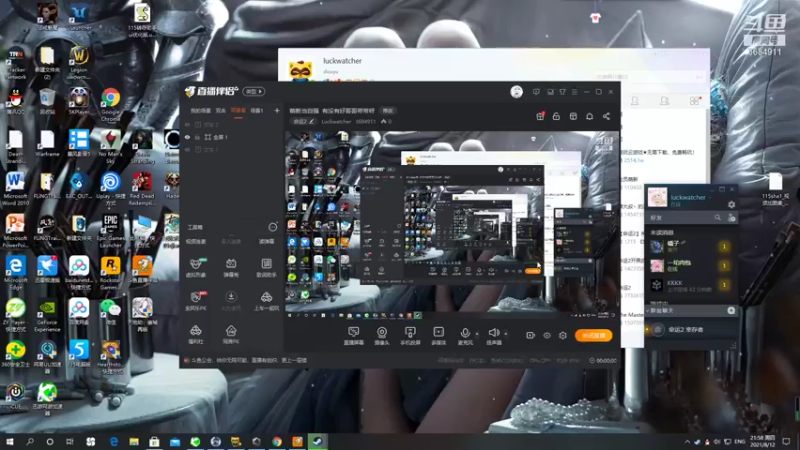
Task: Toggle the preview eye icon in bottom bar
Action: (x=547, y=335)
